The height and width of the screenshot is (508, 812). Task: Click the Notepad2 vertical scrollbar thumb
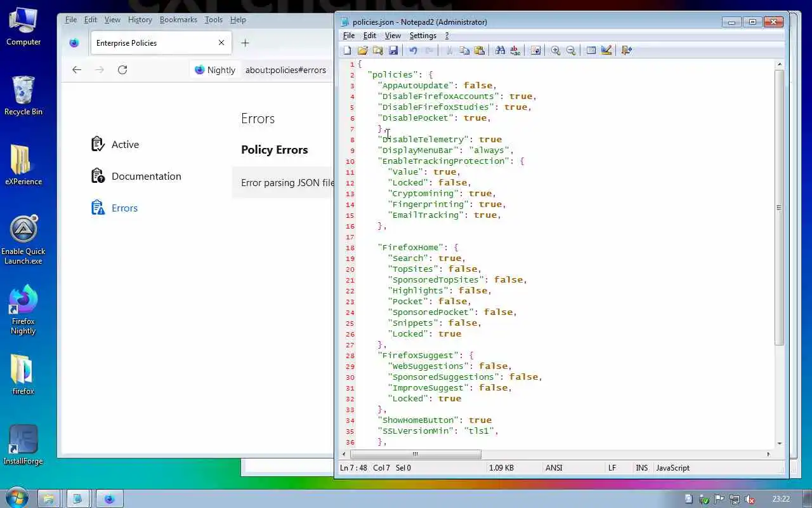tap(780, 208)
